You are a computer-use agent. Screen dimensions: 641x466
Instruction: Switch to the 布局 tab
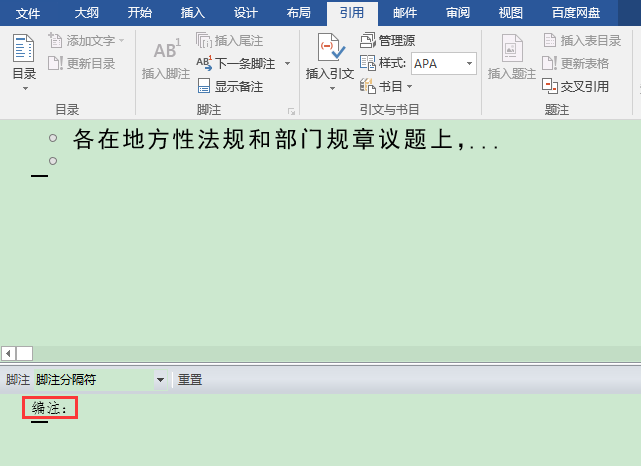298,13
